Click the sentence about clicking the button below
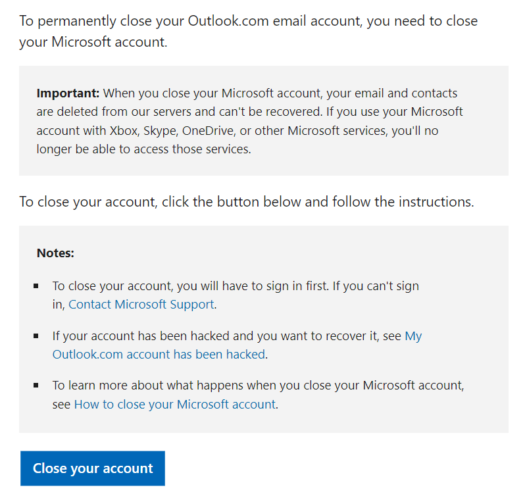This screenshot has width=525, height=500. click(247, 202)
